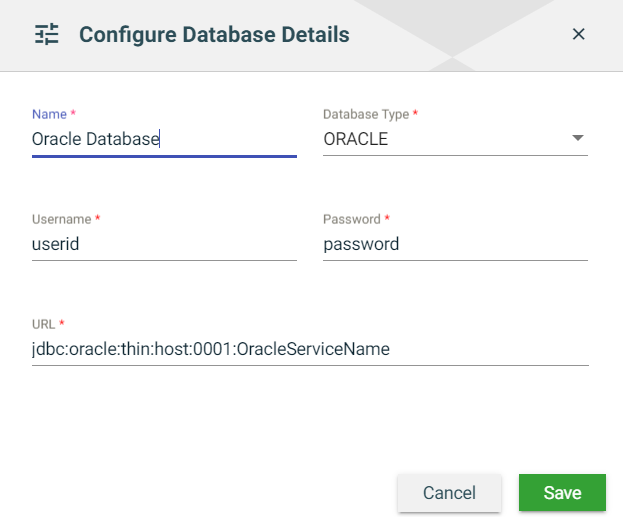Place cursor on userid text

[56, 244]
